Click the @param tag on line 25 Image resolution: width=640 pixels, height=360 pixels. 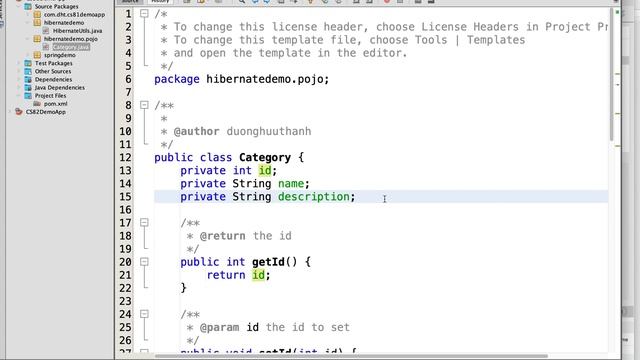point(219,327)
